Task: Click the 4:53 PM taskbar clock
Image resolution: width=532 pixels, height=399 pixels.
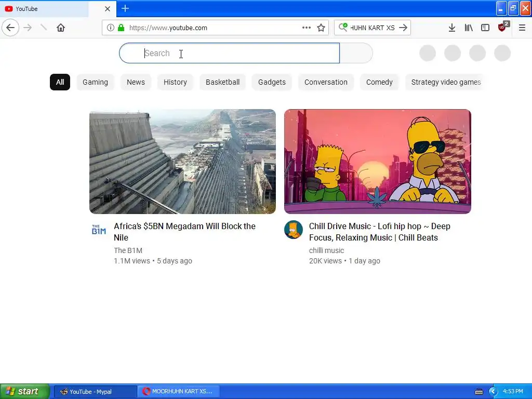Action: coord(513,391)
